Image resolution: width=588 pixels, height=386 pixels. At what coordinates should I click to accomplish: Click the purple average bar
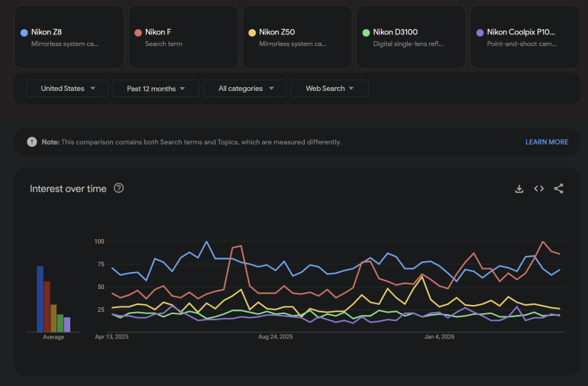pos(67,324)
